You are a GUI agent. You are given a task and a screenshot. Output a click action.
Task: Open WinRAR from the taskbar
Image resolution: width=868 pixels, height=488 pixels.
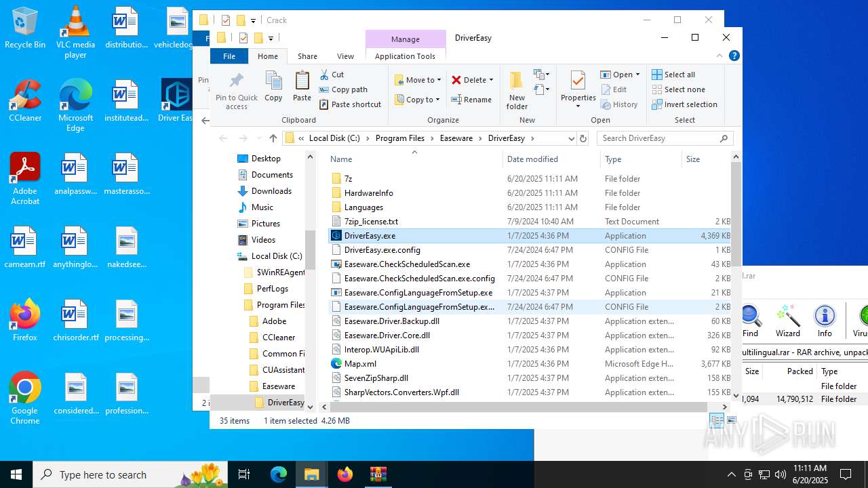pyautogui.click(x=378, y=474)
